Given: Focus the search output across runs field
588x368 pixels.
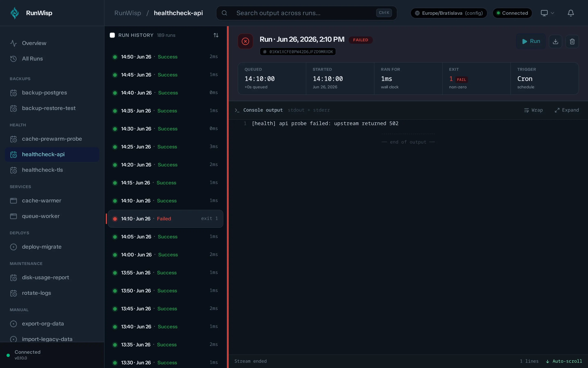Looking at the screenshot, I should point(306,13).
